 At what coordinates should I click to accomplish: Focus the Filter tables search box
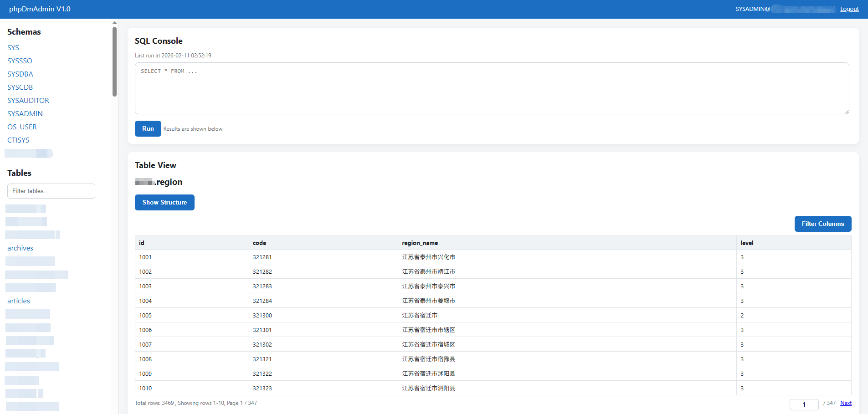click(51, 191)
